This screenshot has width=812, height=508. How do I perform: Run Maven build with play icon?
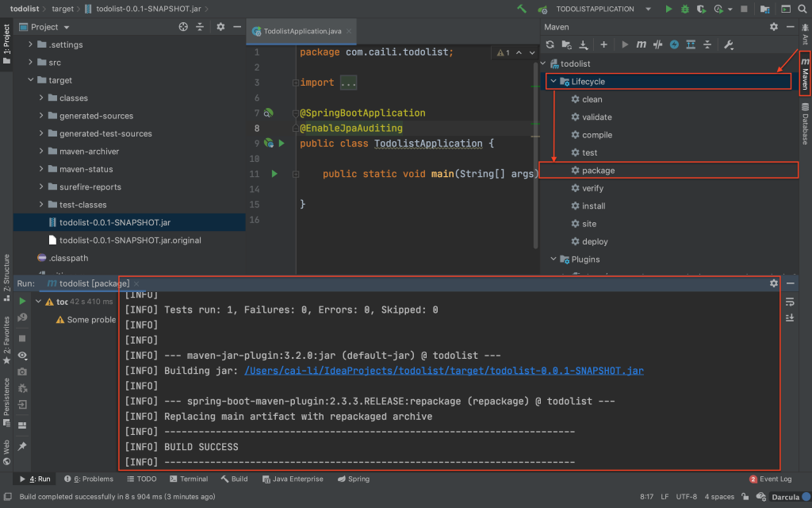(625, 44)
